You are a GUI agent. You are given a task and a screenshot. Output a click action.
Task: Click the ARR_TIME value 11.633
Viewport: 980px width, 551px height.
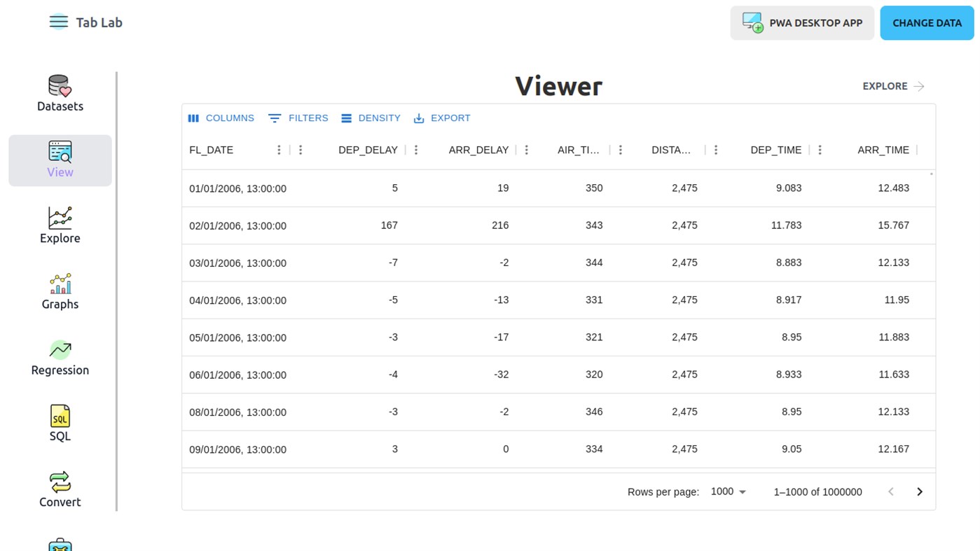point(894,375)
